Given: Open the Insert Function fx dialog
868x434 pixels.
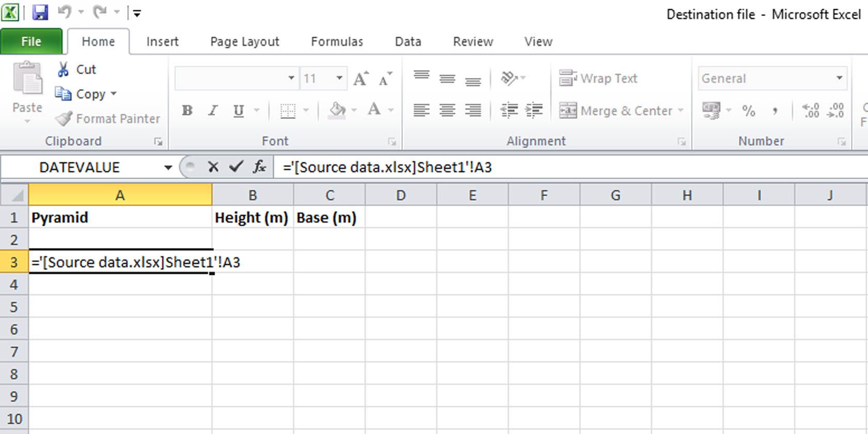Looking at the screenshot, I should pos(259,167).
